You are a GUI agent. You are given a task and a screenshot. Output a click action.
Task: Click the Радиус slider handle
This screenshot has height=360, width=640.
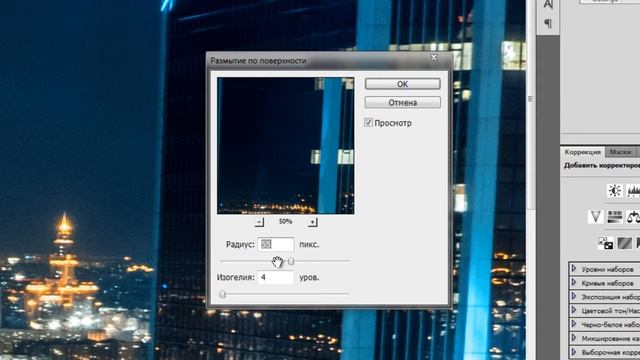pos(291,261)
